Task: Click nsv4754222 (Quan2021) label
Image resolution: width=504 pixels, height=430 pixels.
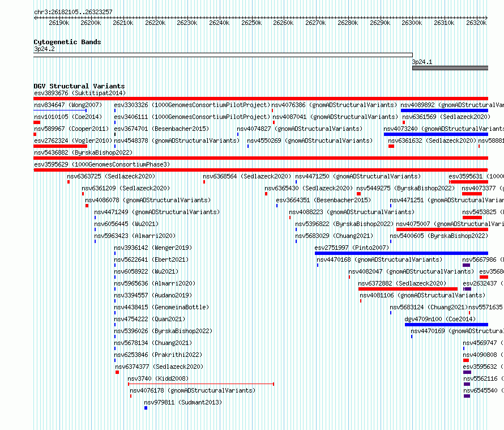Action: pyautogui.click(x=150, y=320)
